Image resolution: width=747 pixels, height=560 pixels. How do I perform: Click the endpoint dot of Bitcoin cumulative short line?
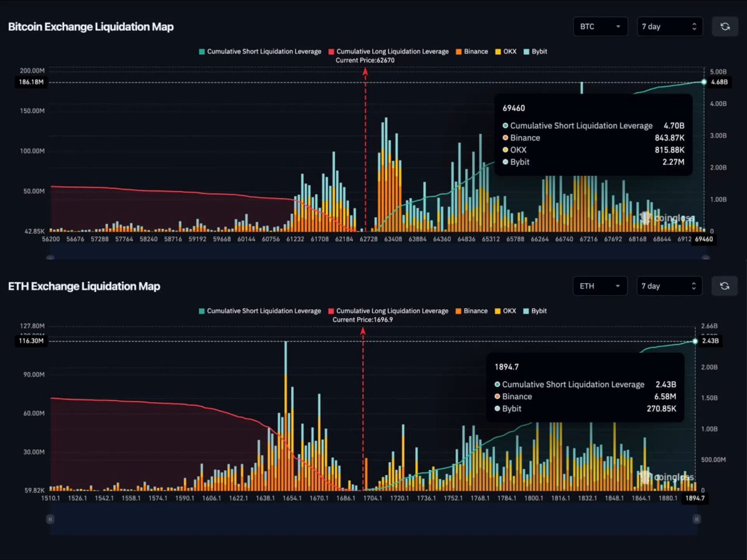click(704, 82)
